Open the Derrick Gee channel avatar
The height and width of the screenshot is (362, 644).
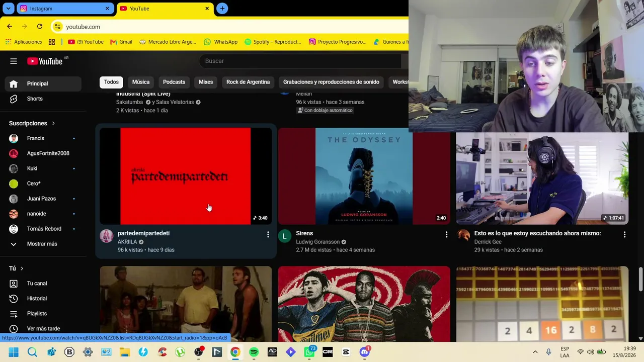click(x=463, y=236)
